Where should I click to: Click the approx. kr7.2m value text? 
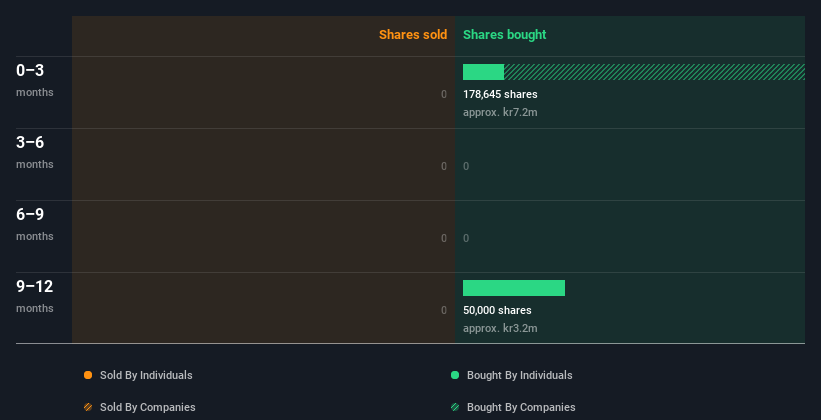click(500, 113)
